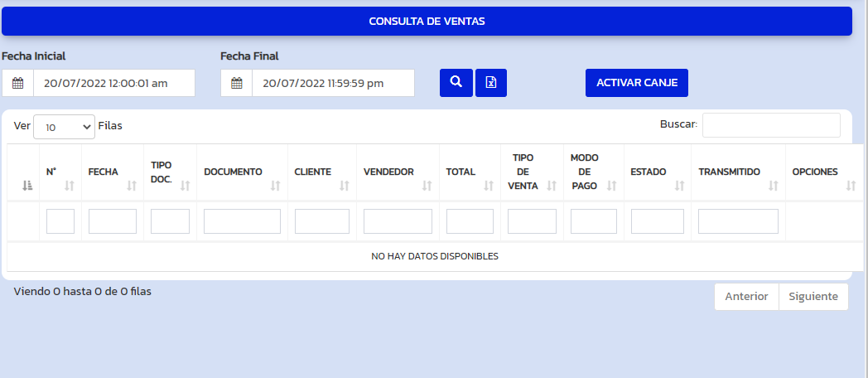Click the TRANSMITIDO column filter box
The width and height of the screenshot is (868, 378).
click(x=738, y=221)
